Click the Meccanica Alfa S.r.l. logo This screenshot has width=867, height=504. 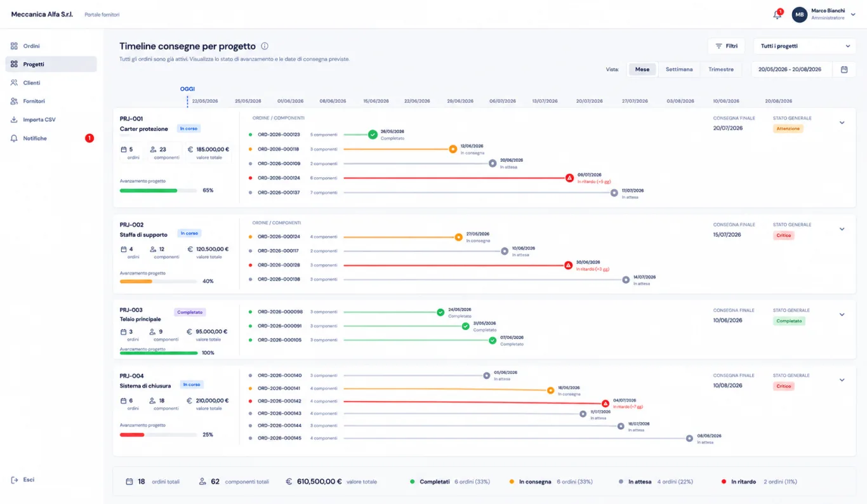[43, 14]
